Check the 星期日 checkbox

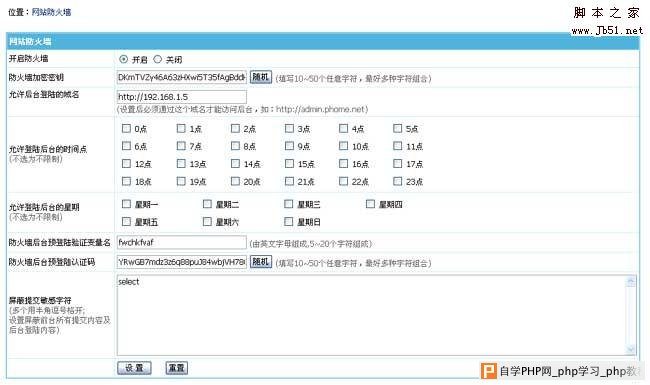[289, 222]
